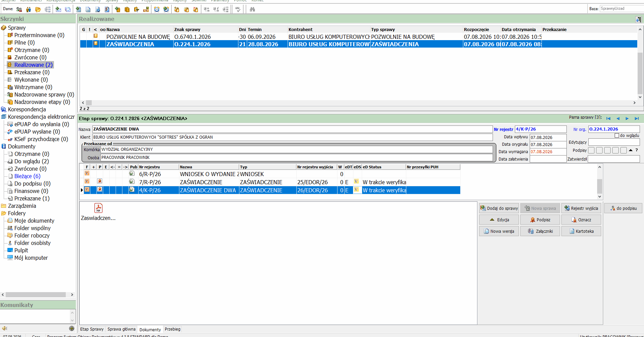Image resolution: width=644 pixels, height=337 pixels.
Task: Select Realizowane (2) tree item
Action: tap(33, 65)
